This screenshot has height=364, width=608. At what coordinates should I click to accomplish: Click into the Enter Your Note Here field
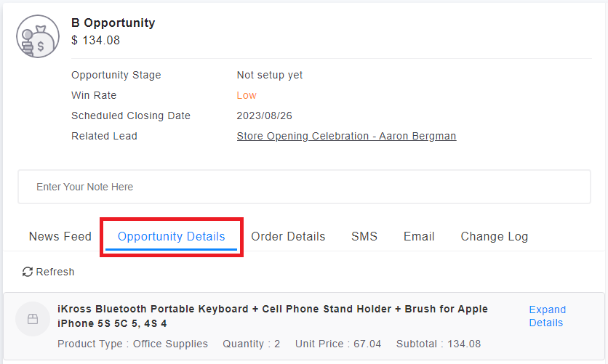pos(304,187)
